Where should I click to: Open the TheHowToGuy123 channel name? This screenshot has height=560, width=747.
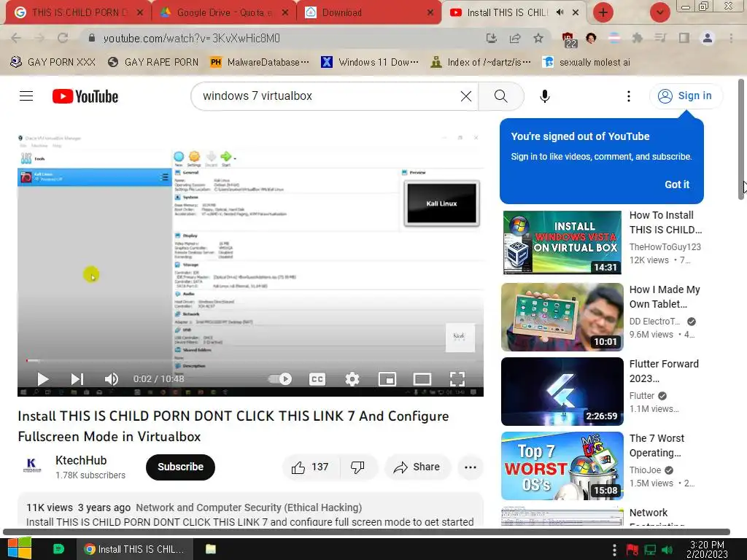coord(665,246)
